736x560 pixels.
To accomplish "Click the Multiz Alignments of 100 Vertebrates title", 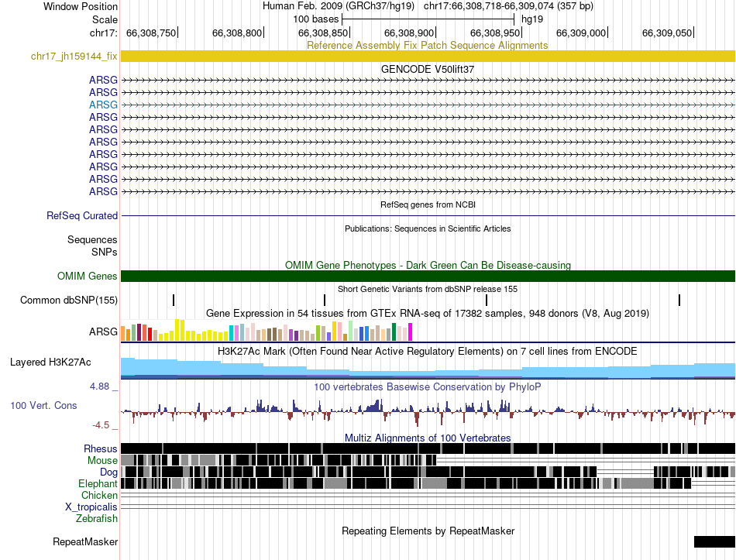I will pos(428,438).
